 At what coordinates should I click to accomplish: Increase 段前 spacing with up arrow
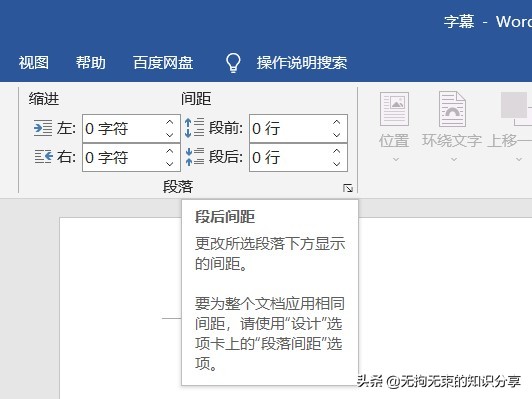[x=337, y=122]
